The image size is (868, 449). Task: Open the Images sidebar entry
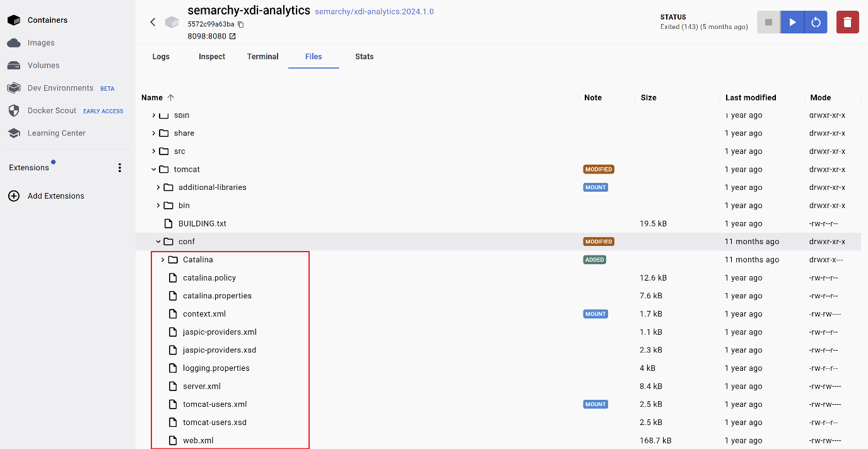tap(40, 43)
